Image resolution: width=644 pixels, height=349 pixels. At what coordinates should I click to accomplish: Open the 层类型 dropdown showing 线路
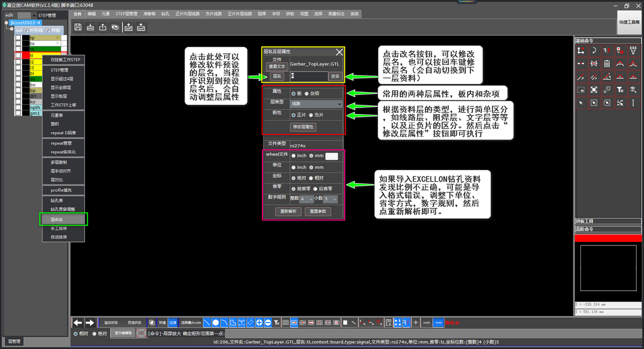(x=316, y=104)
